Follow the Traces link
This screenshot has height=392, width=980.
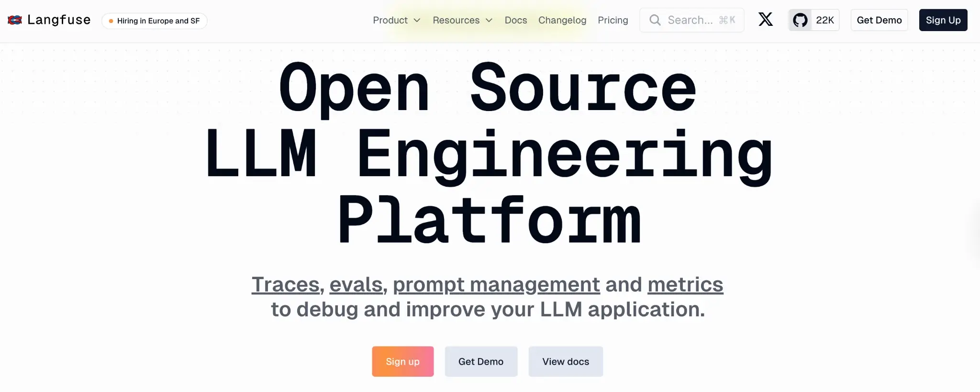click(285, 285)
